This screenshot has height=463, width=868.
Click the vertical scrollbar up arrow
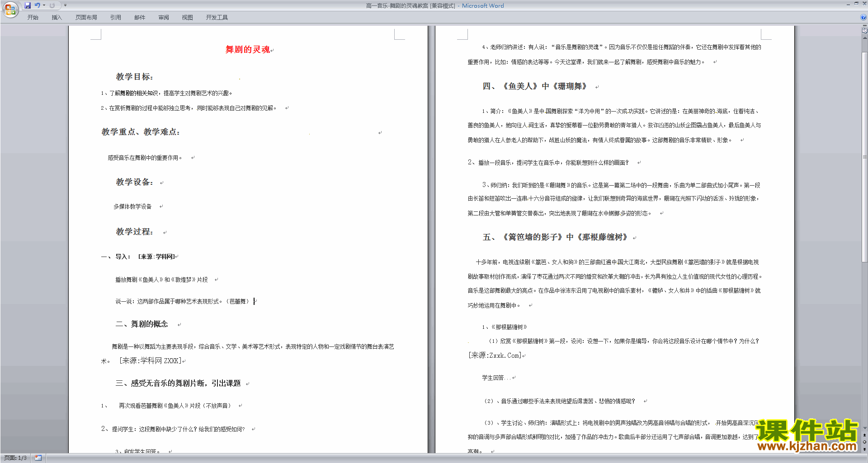864,38
